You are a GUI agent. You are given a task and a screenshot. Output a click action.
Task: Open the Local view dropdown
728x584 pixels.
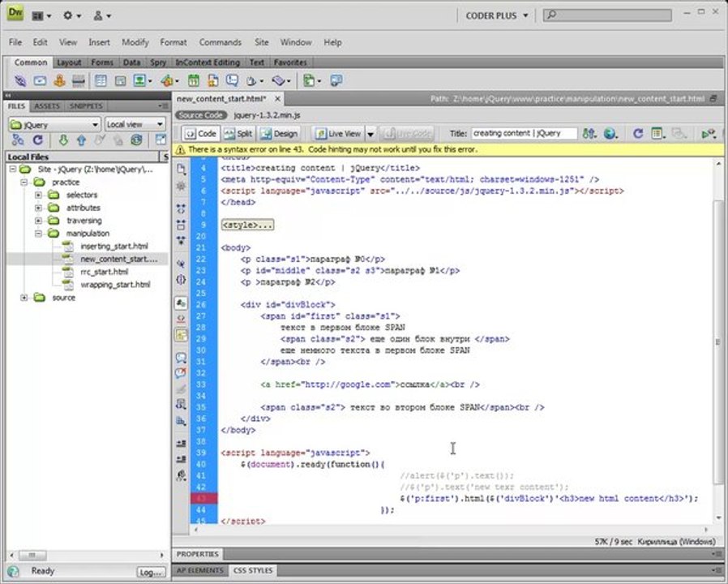(x=135, y=125)
